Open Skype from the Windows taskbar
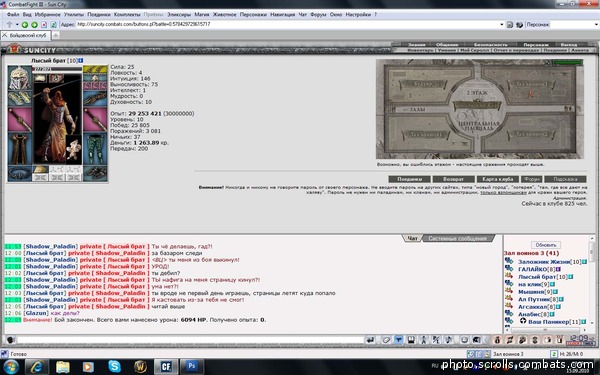 [x=114, y=367]
